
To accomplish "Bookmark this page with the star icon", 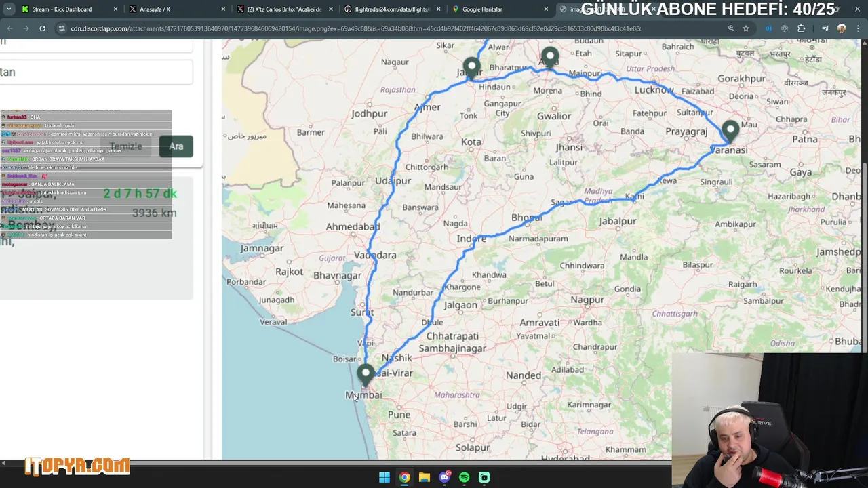I will 746,28.
